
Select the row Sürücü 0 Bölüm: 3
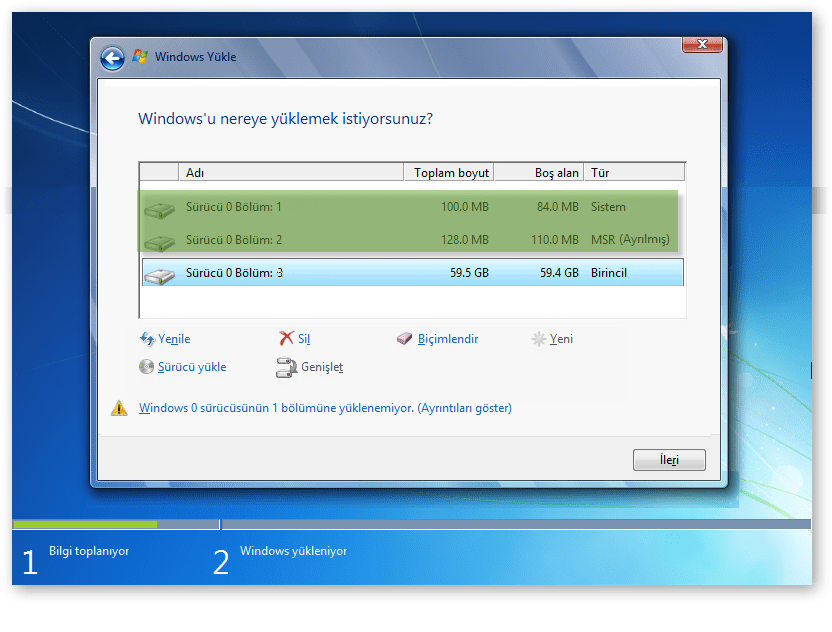413,272
